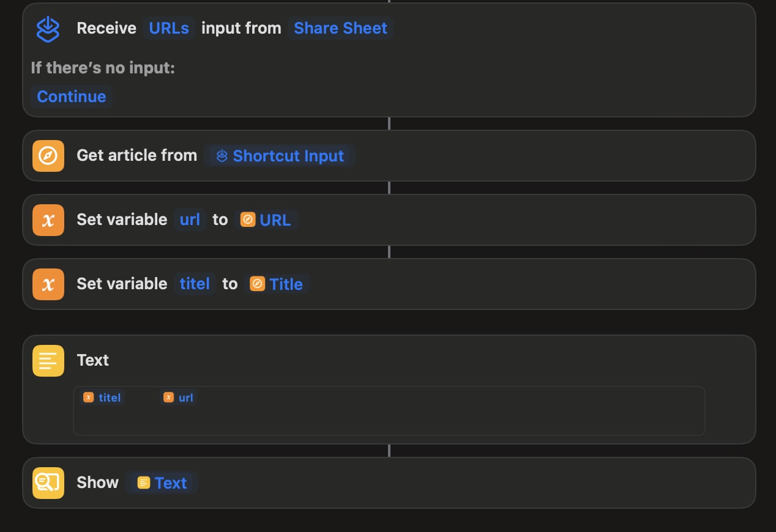Click the Show Result action icon
This screenshot has height=532, width=776.
[x=48, y=483]
